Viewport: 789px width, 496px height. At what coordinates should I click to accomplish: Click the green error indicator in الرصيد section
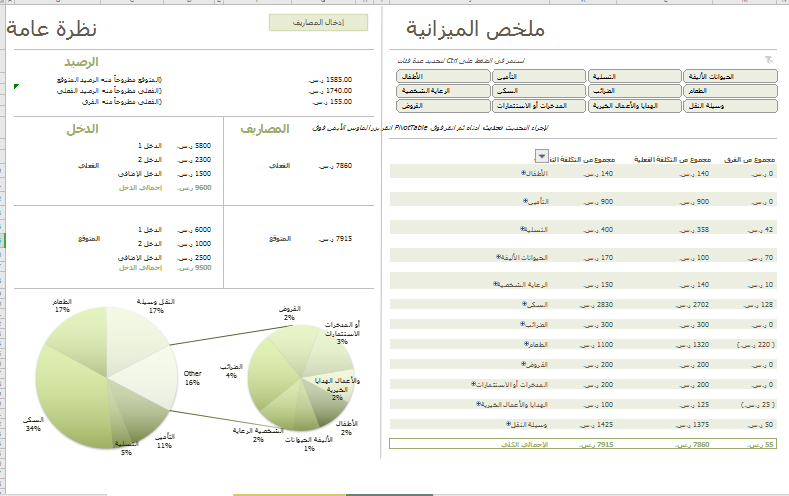click(16, 87)
